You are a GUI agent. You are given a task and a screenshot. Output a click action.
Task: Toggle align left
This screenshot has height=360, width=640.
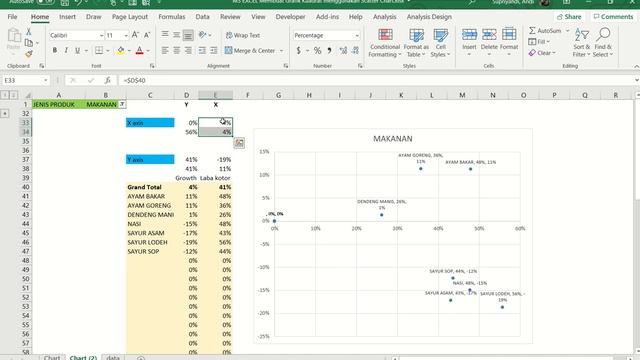pos(165,51)
